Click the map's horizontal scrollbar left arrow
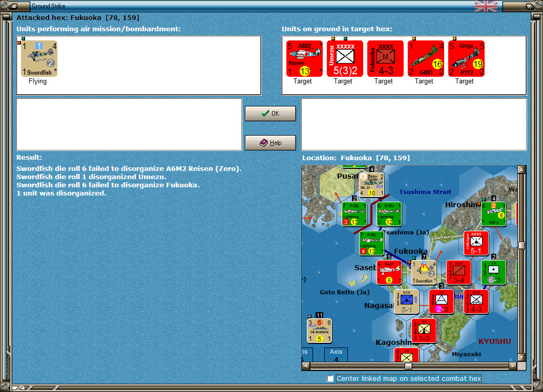The image size is (543, 392). coord(305,366)
